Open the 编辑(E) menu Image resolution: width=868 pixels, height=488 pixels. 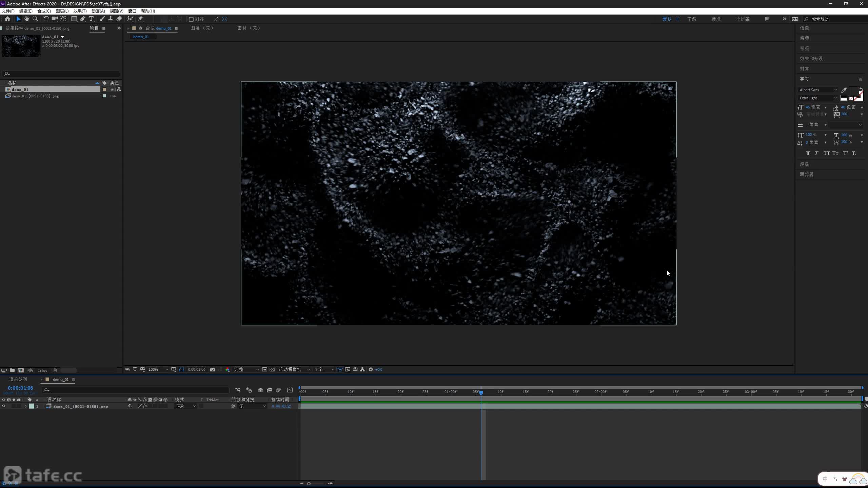26,11
